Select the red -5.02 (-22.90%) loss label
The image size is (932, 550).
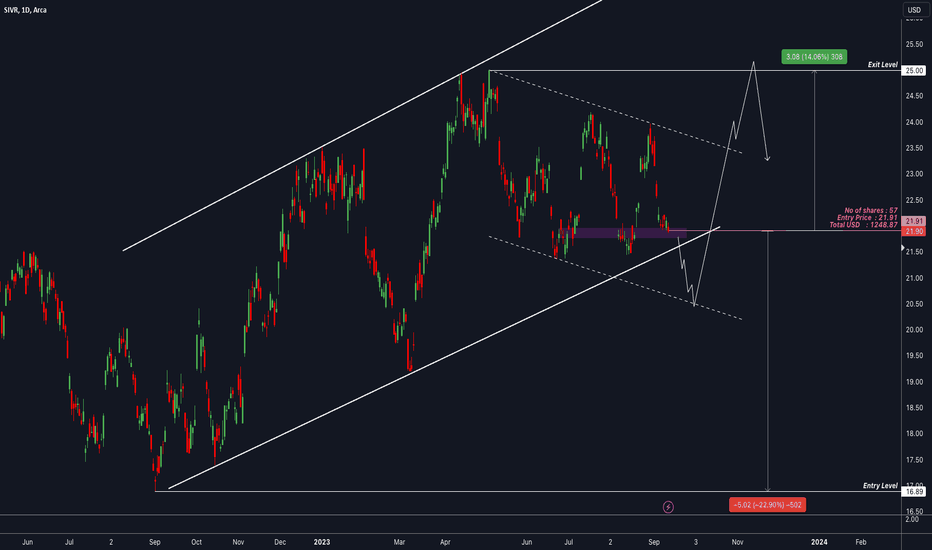767,505
